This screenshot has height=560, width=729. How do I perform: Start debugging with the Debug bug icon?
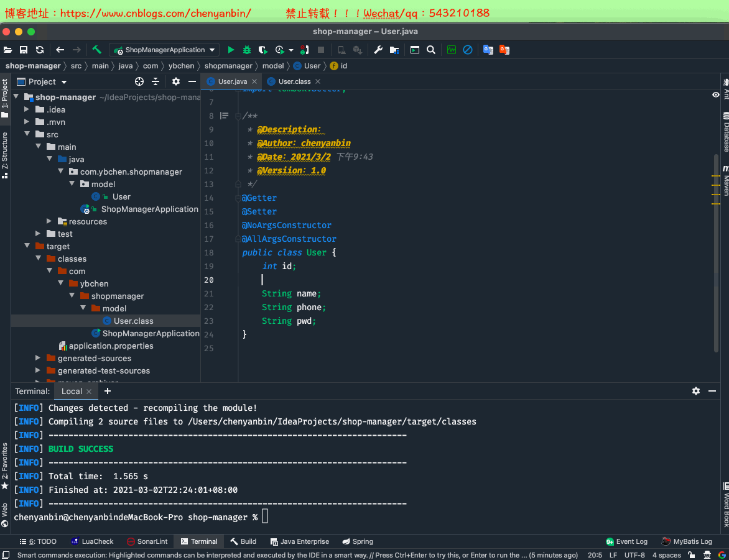point(246,50)
